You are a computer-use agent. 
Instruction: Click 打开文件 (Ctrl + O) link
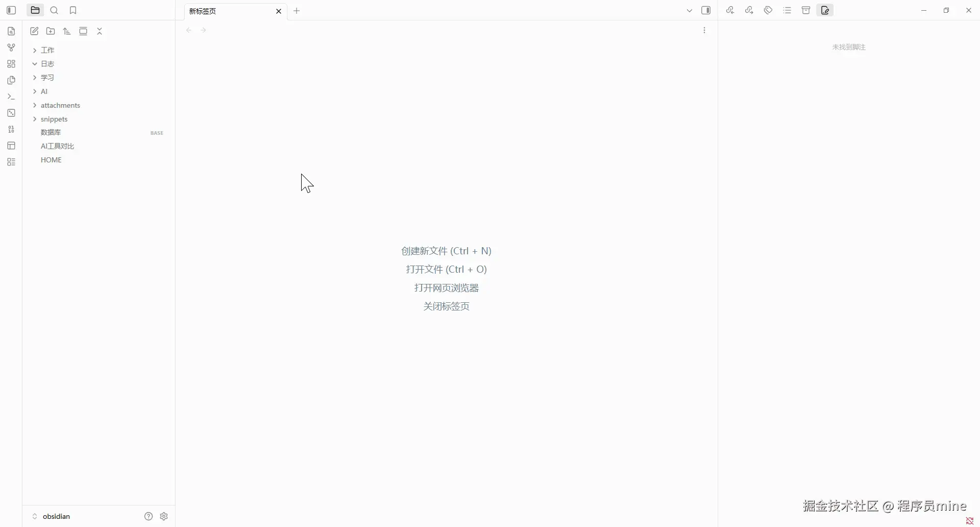[446, 269]
